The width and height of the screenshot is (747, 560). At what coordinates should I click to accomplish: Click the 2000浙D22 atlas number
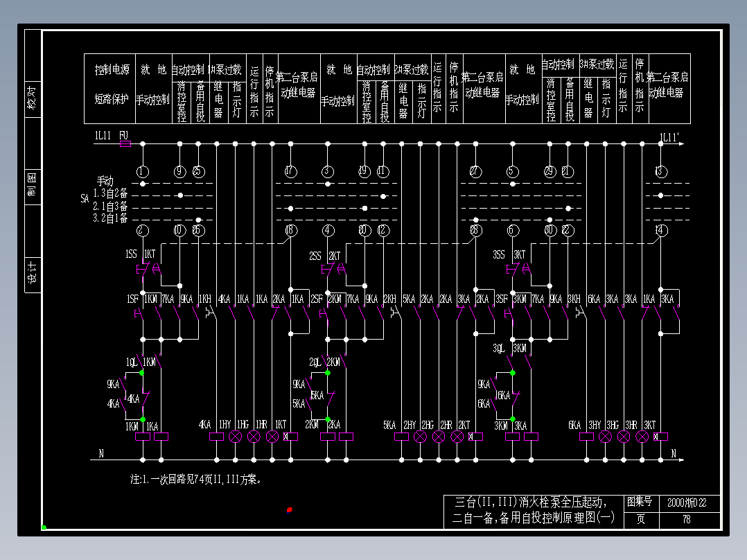point(687,502)
